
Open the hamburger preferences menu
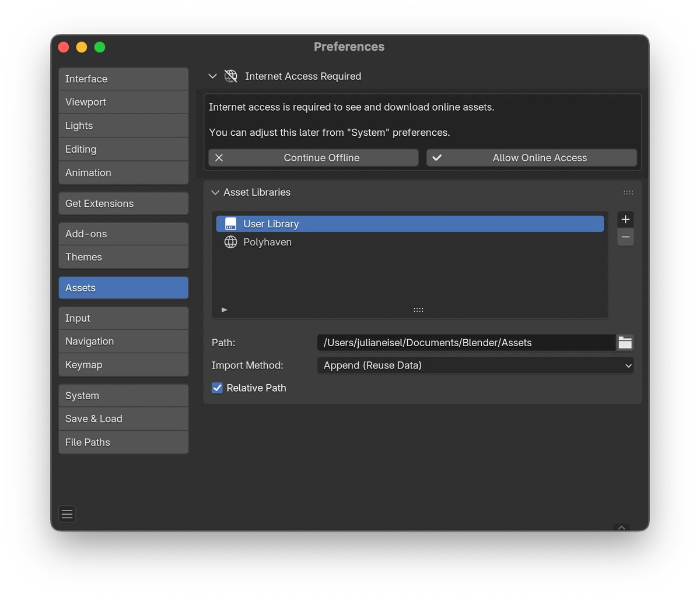67,514
